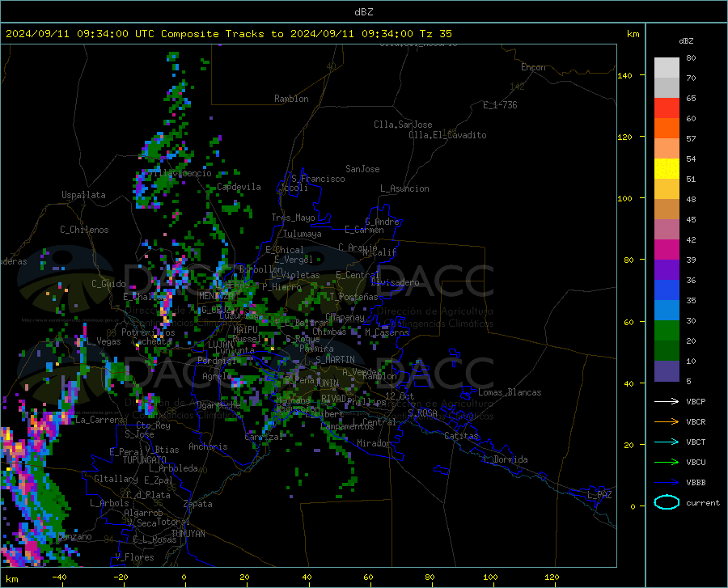Click the E_1-736 map label
This screenshot has height=588, width=728.
tap(500, 105)
